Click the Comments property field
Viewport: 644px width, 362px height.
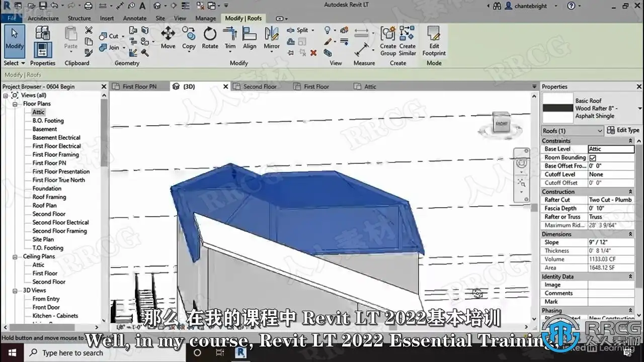(611, 293)
